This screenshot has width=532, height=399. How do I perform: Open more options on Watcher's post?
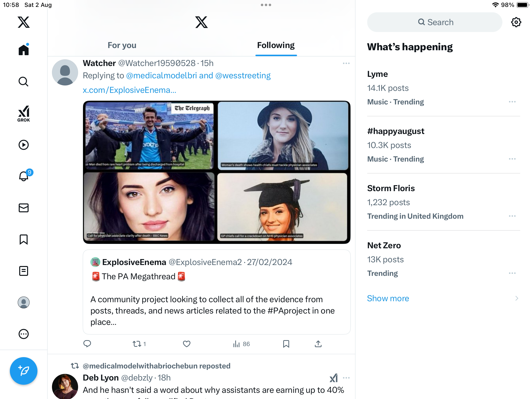[x=346, y=63]
